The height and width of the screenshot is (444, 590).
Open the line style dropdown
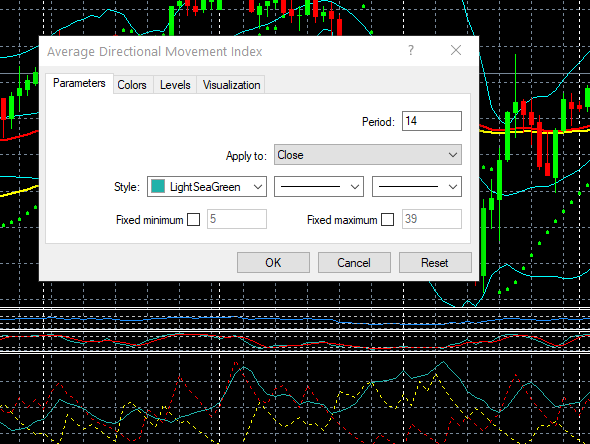pos(319,187)
